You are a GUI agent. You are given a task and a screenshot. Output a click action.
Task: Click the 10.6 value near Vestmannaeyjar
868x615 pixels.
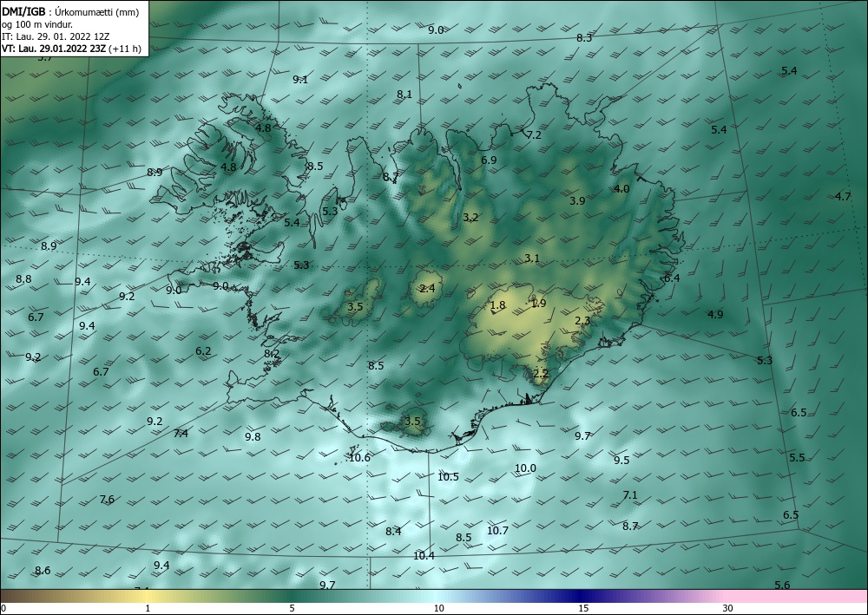[359, 458]
